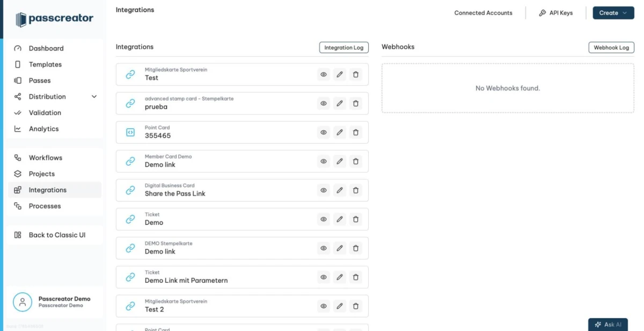
Task: Click the link icon of Test 2 row
Action: tap(130, 306)
